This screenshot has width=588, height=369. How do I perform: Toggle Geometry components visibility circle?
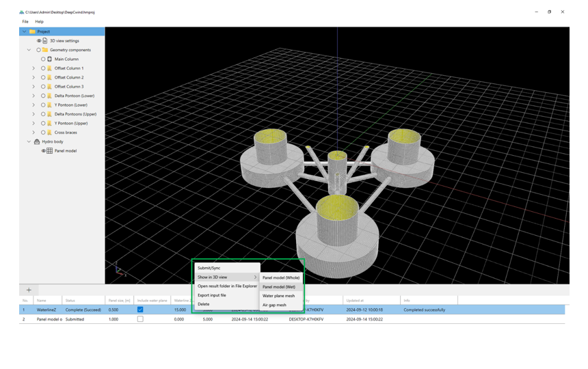[38, 50]
